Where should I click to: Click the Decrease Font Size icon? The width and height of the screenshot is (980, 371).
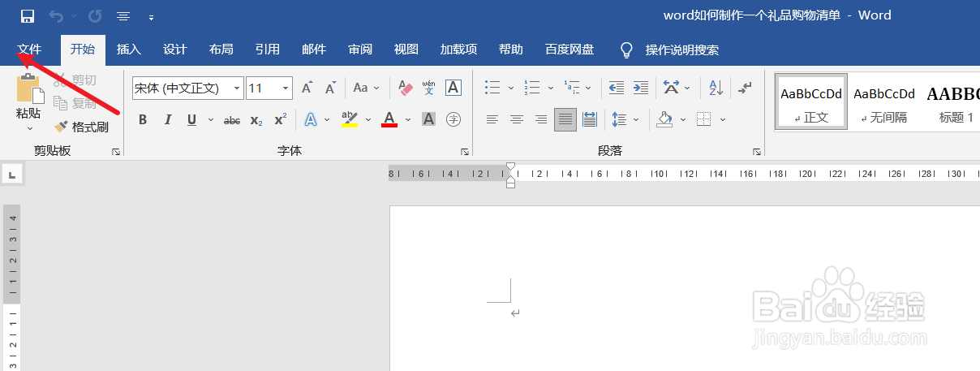pyautogui.click(x=330, y=88)
